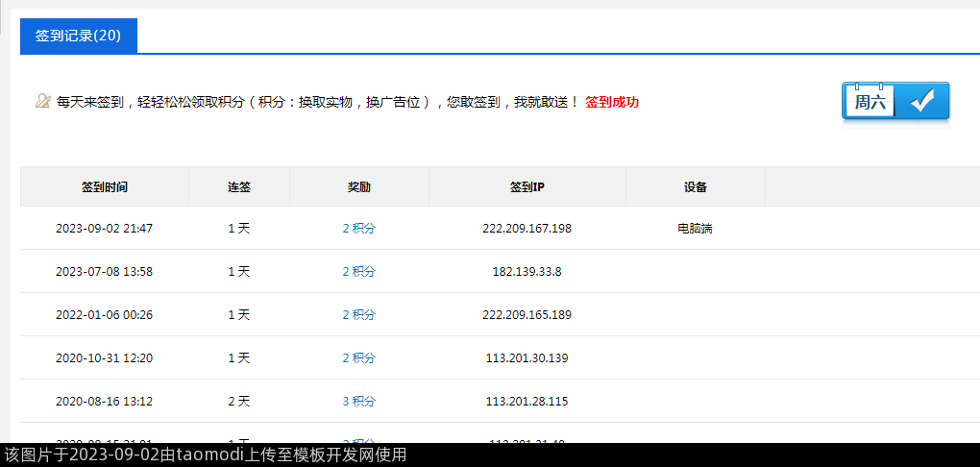Click the pencil icon before the notice text

pyautogui.click(x=42, y=101)
